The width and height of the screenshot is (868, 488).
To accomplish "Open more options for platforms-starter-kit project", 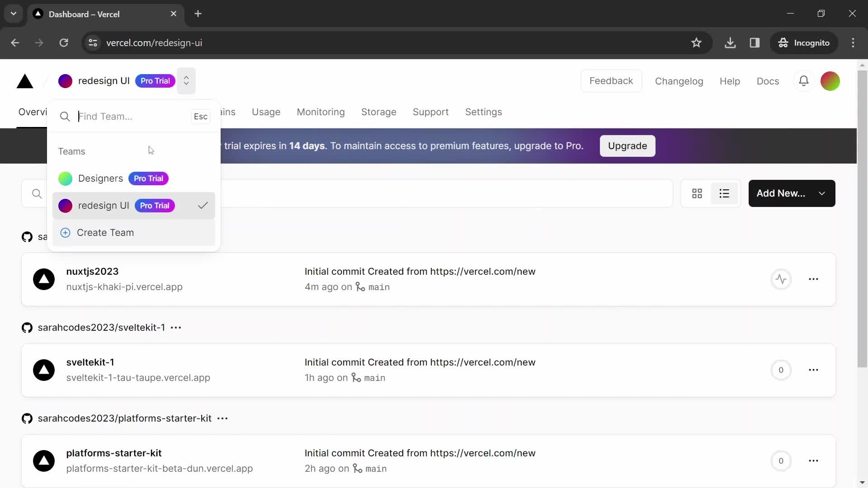I will tap(813, 461).
